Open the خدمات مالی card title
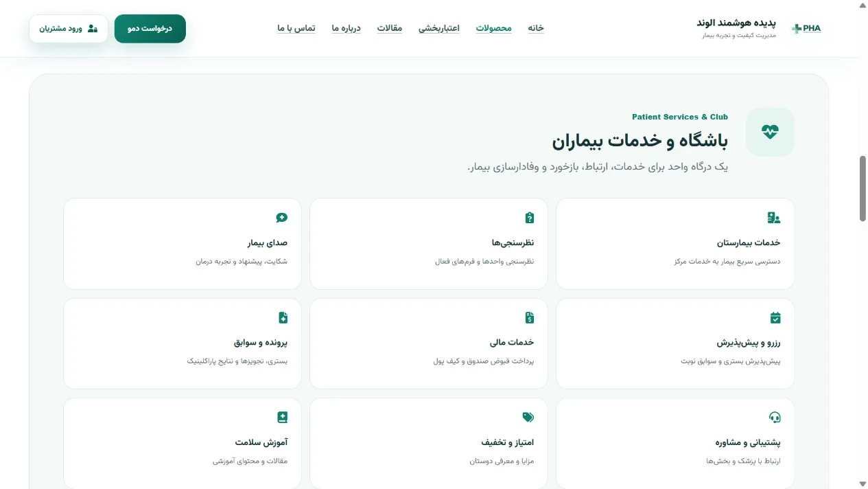 click(512, 343)
